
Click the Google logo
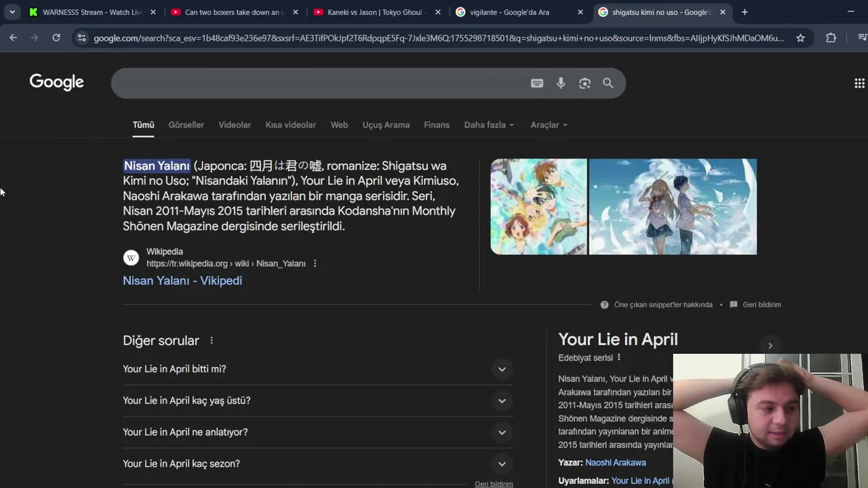pyautogui.click(x=56, y=82)
